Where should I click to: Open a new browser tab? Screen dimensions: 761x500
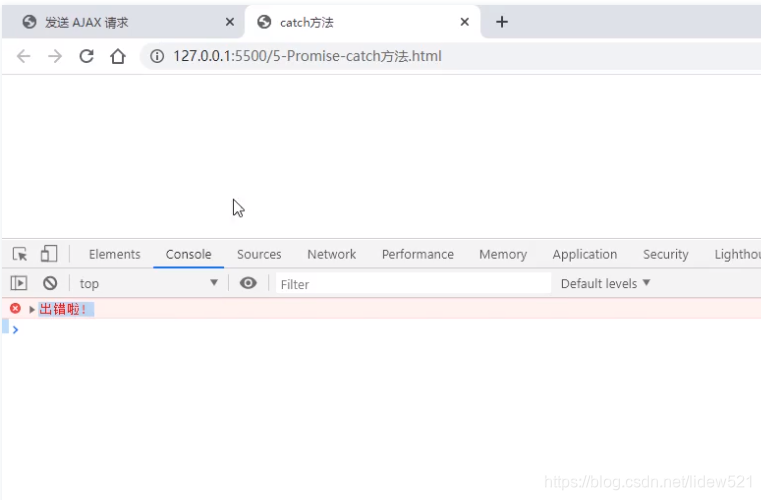502,22
